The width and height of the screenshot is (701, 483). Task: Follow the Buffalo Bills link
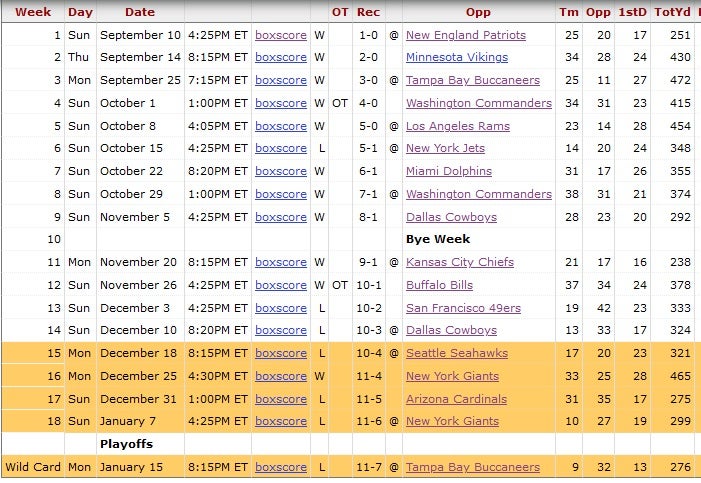(x=439, y=285)
